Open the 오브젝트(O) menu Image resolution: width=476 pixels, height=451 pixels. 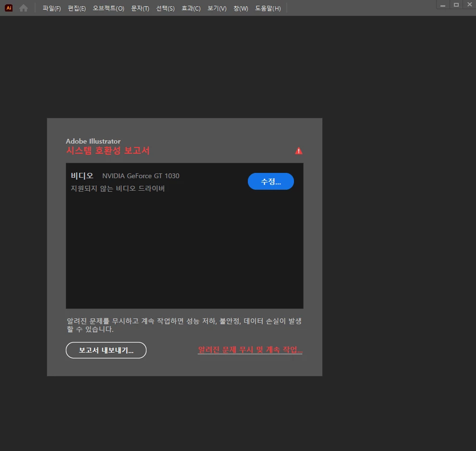point(109,9)
